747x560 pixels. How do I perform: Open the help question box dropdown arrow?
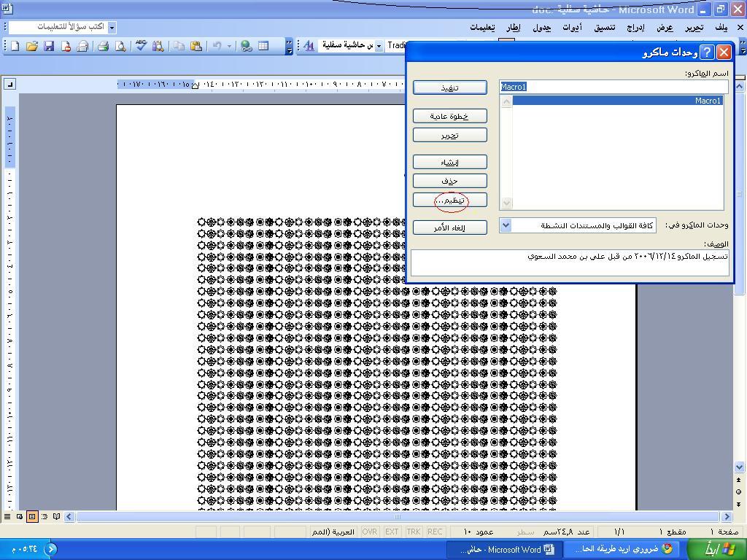[112, 28]
